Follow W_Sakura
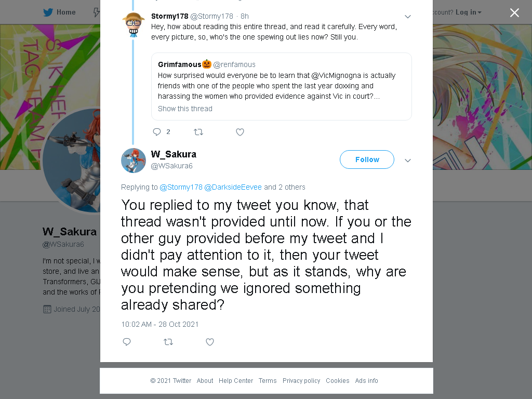This screenshot has height=399, width=532. (367, 159)
